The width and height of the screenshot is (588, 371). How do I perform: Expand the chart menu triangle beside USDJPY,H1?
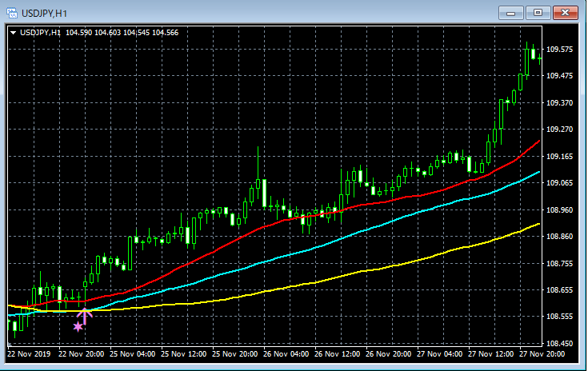point(13,33)
